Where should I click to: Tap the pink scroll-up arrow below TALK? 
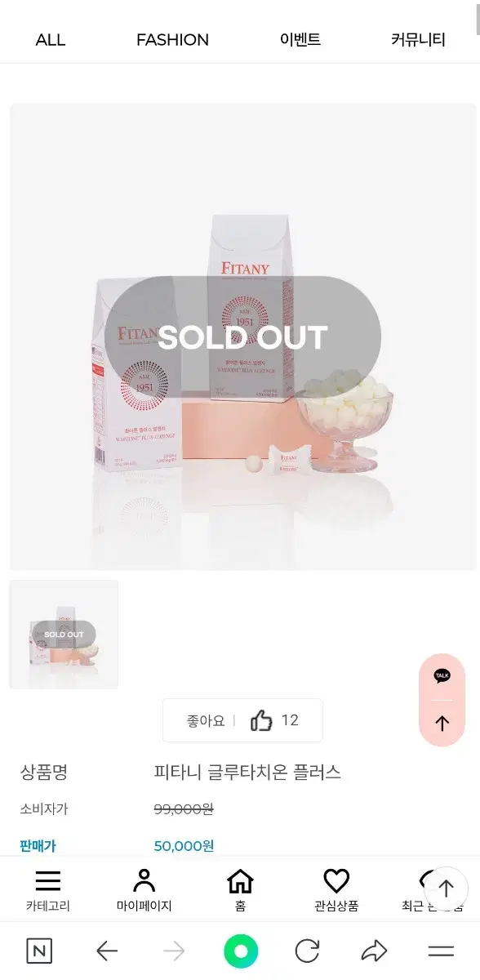click(442, 724)
